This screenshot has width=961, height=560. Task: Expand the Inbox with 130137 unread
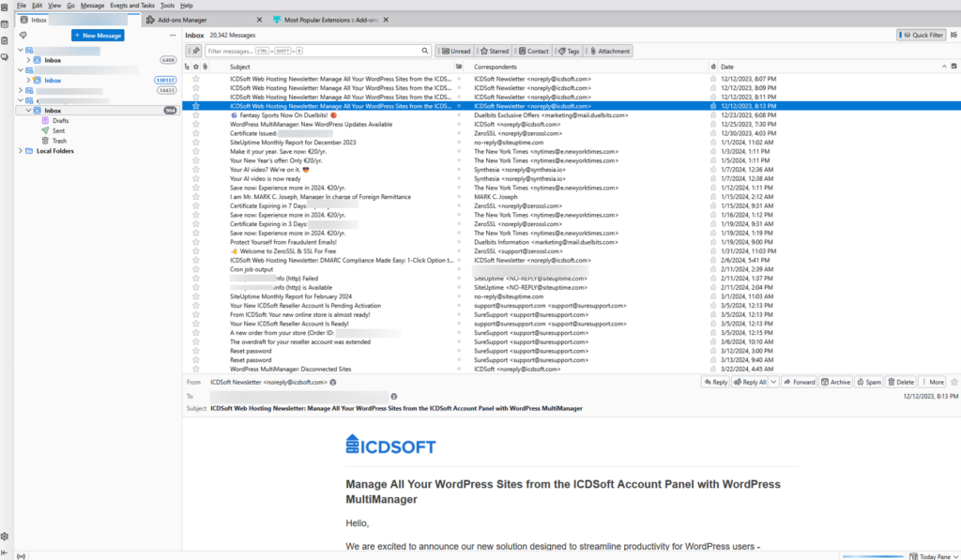click(x=28, y=81)
